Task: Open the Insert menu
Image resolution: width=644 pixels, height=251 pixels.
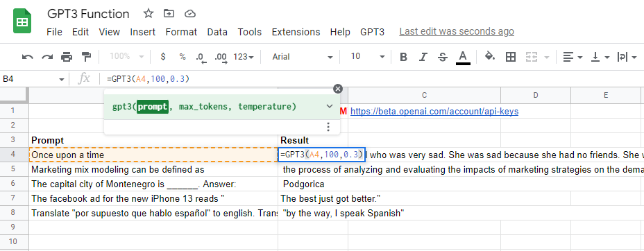Action: 142,32
